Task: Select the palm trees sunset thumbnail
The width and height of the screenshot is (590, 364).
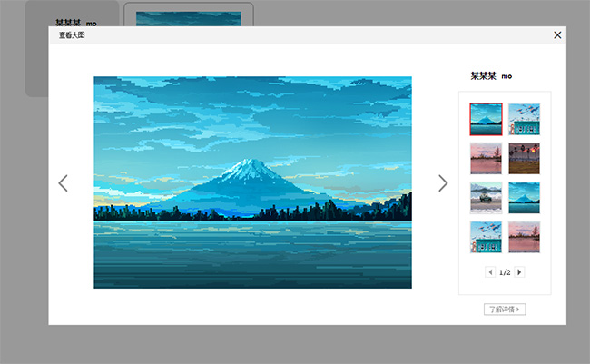Action: point(524,159)
